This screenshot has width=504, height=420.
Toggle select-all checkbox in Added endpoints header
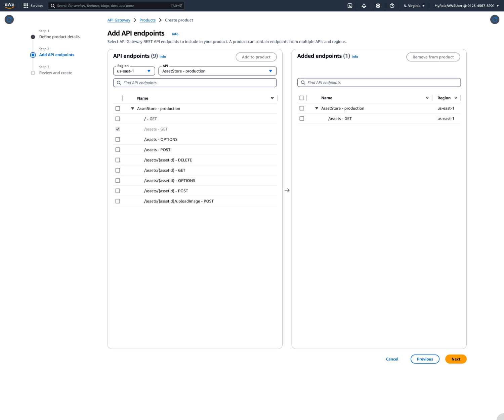click(x=302, y=98)
